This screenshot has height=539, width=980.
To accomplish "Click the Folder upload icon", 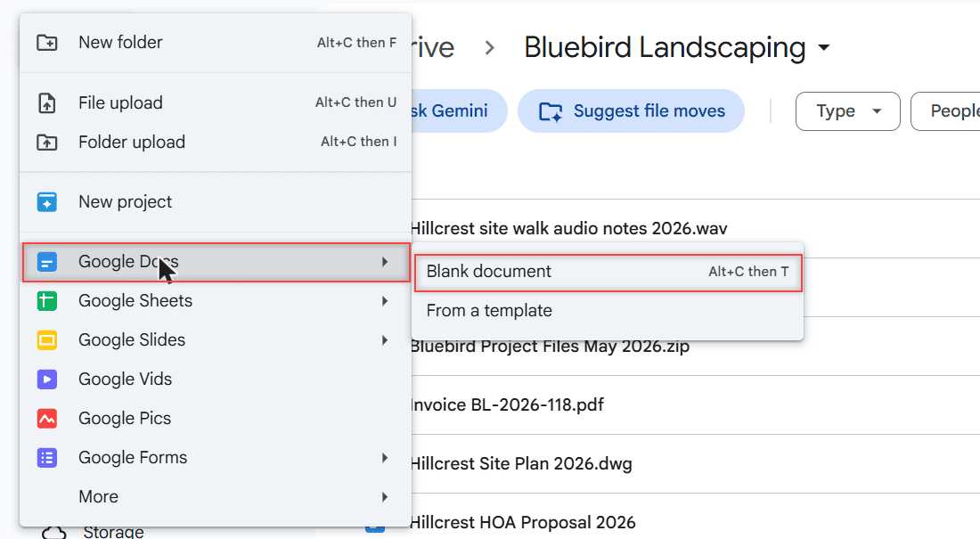I will tap(47, 142).
